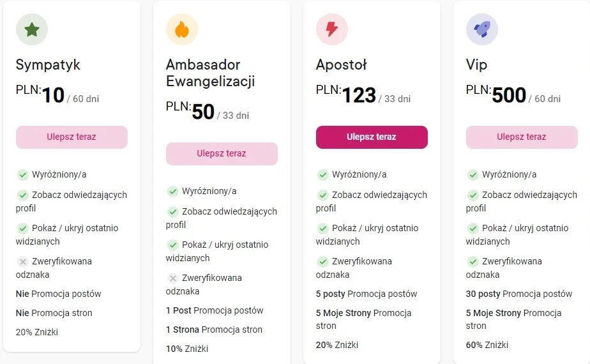Click the blue rocket Vip icon

coord(482,29)
